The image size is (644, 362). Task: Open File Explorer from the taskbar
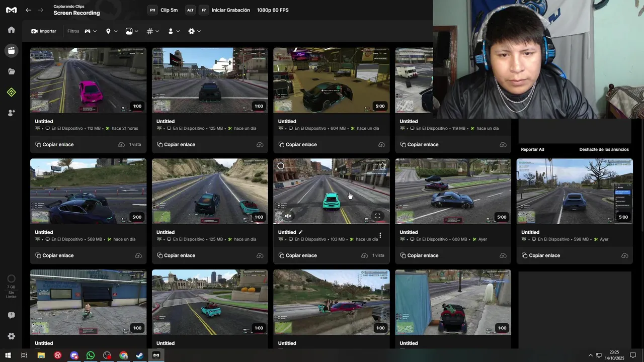pyautogui.click(x=41, y=355)
